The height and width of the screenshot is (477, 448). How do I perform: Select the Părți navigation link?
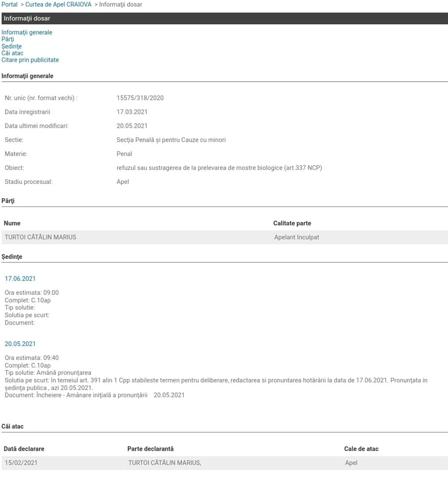coord(8,39)
